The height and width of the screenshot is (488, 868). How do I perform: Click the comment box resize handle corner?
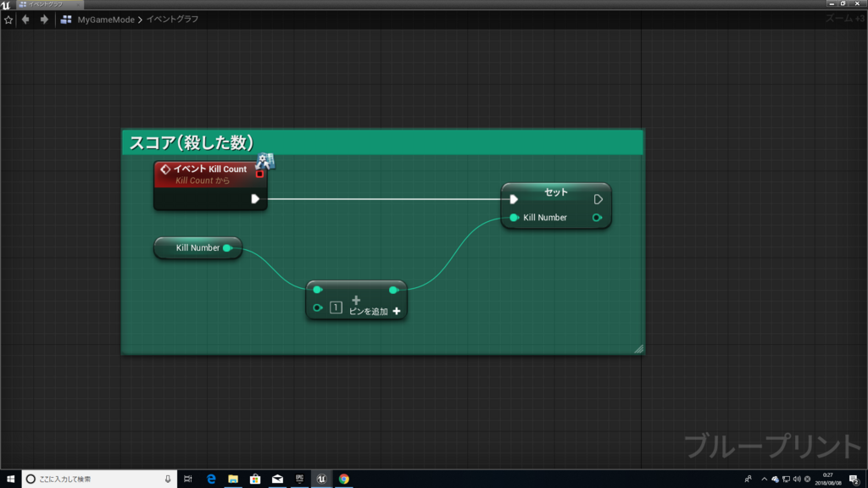click(x=639, y=348)
